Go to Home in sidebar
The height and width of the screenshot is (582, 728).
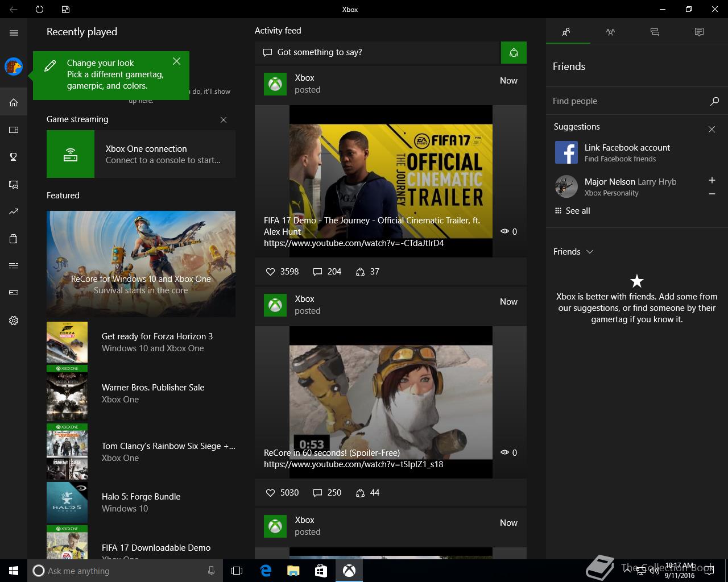pyautogui.click(x=14, y=103)
